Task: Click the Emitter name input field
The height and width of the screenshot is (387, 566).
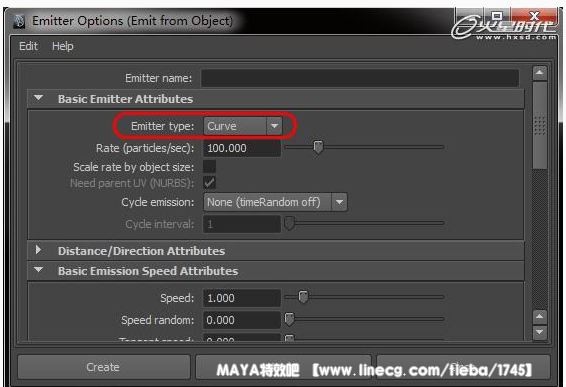Action: click(x=360, y=78)
